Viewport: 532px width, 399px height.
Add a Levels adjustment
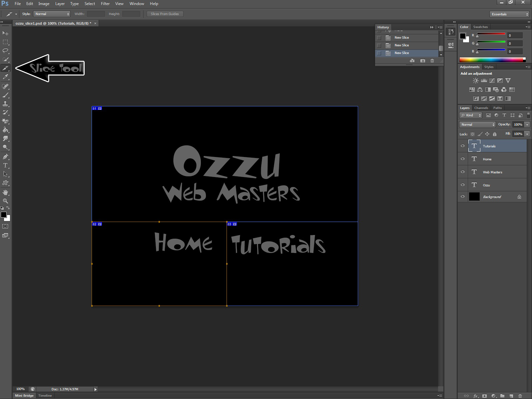click(x=484, y=80)
